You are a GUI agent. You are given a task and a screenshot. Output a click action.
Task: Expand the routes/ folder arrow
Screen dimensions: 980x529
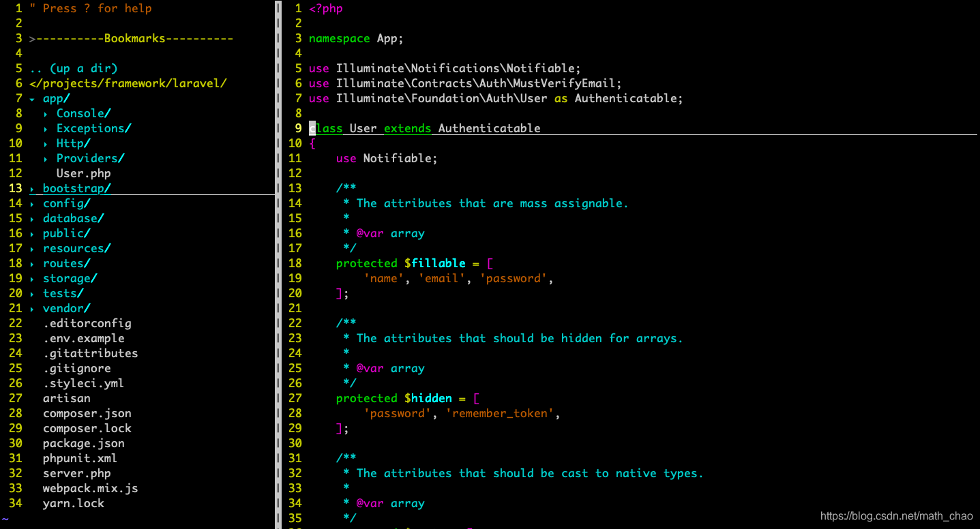pyautogui.click(x=32, y=264)
